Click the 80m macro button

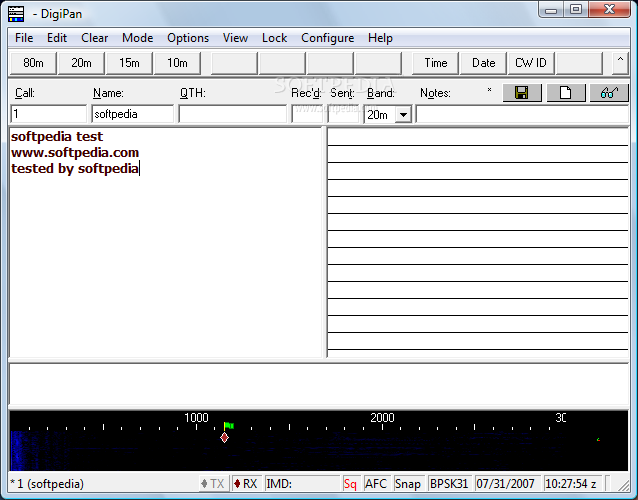point(33,63)
